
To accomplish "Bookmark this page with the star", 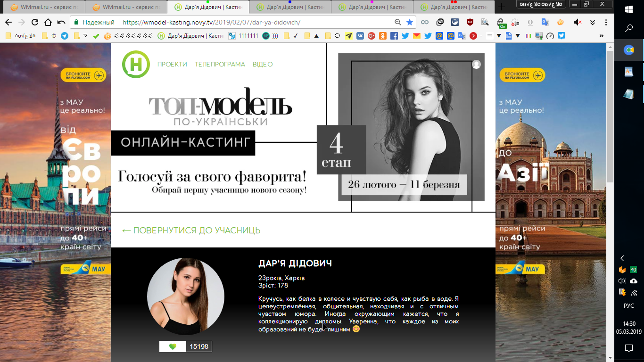I will pyautogui.click(x=410, y=22).
